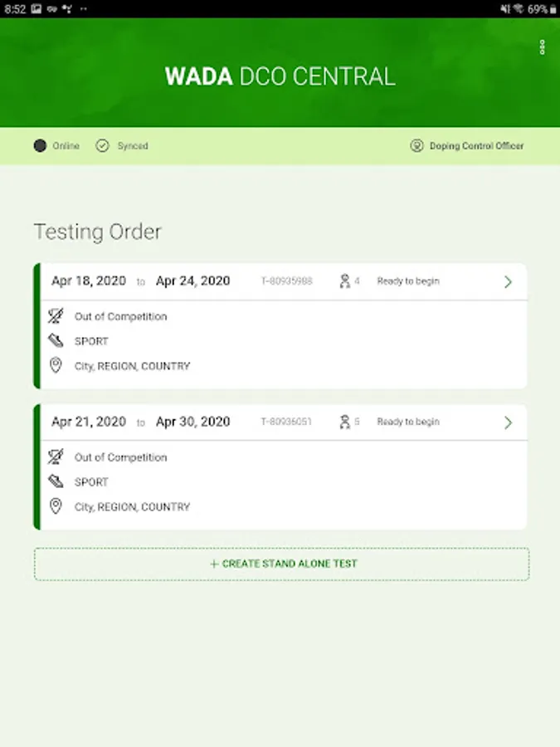The height and width of the screenshot is (747, 560).
Task: Select City, REGION, COUNTRY in Apr 18 order
Action: (132, 366)
